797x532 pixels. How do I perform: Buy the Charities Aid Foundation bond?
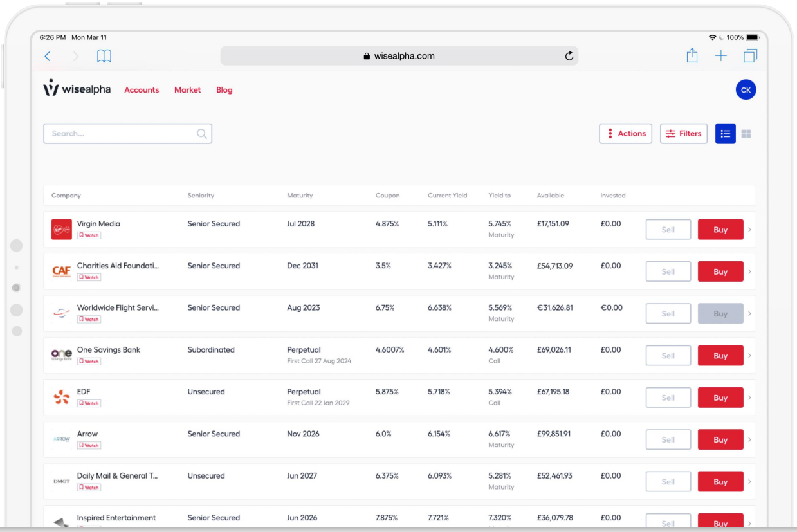coord(720,271)
